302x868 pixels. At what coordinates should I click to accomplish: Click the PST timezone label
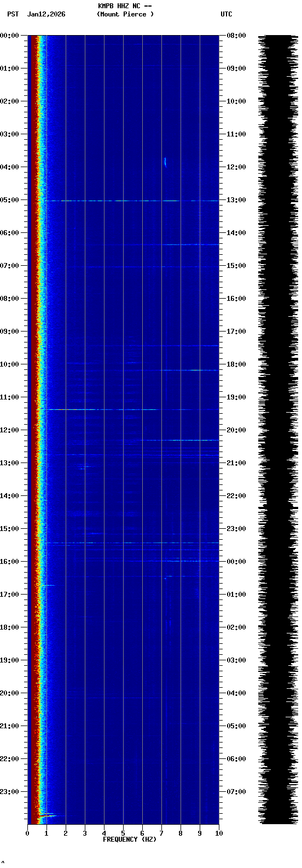tap(13, 14)
